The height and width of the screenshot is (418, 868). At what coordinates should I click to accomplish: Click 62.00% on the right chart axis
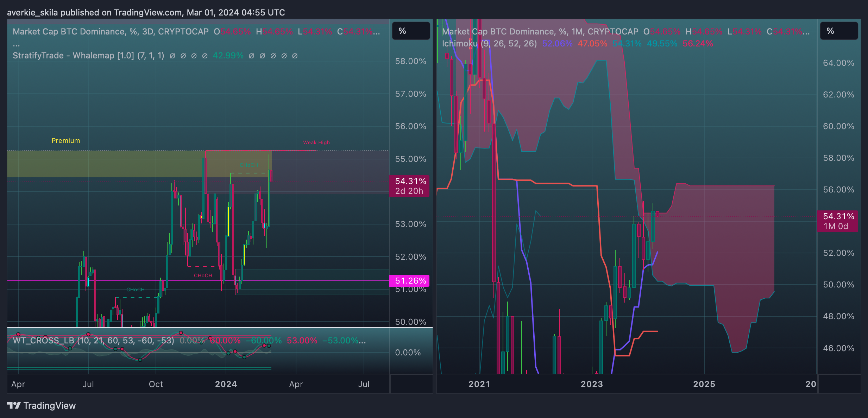(838, 95)
